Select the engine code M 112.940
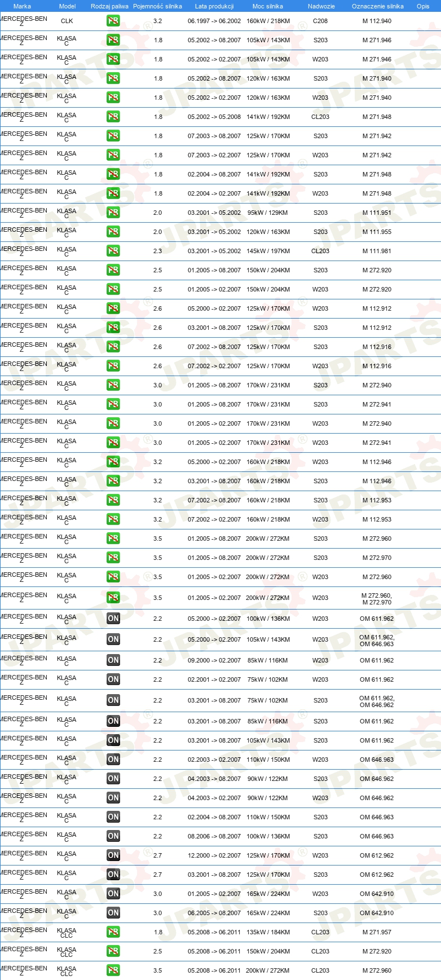The image size is (441, 980). click(x=377, y=21)
